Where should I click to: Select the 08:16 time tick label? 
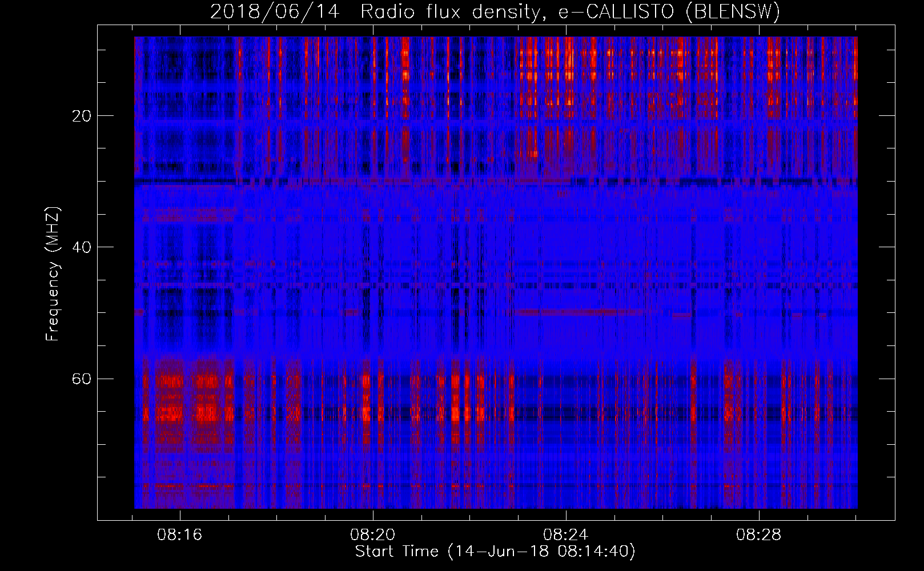180,535
